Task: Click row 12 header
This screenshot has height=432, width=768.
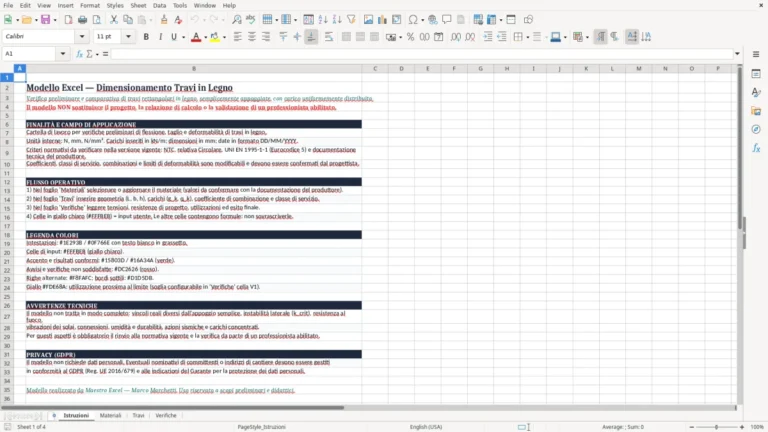Action: (x=7, y=182)
